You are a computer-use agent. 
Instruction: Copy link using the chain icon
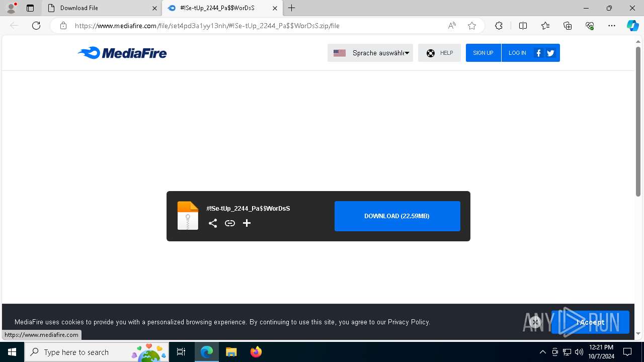pyautogui.click(x=230, y=223)
